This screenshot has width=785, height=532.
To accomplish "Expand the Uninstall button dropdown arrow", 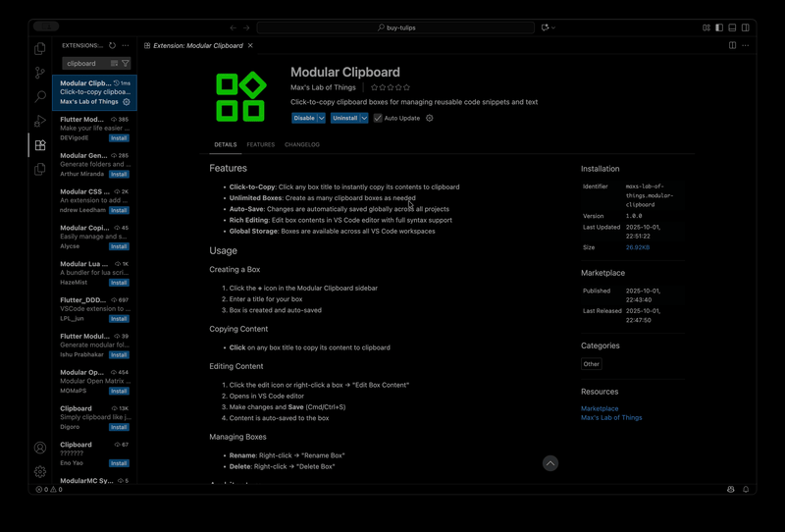I will [364, 118].
